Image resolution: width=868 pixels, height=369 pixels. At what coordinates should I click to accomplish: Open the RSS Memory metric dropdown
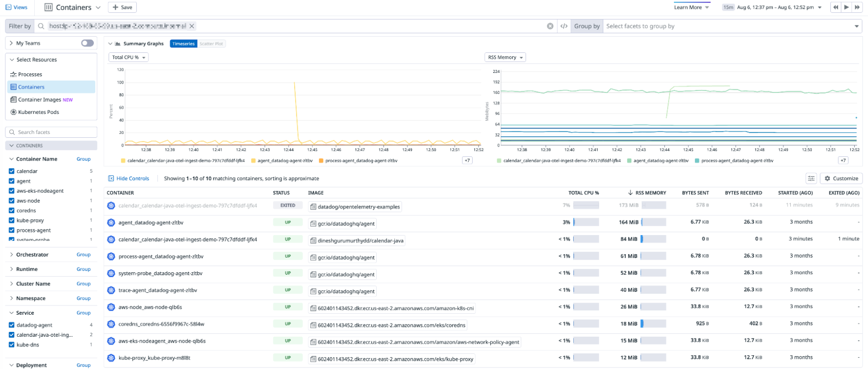pos(505,57)
